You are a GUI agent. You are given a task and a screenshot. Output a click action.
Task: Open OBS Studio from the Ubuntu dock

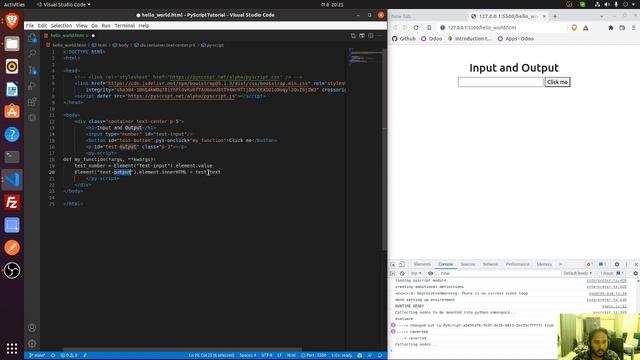12,270
